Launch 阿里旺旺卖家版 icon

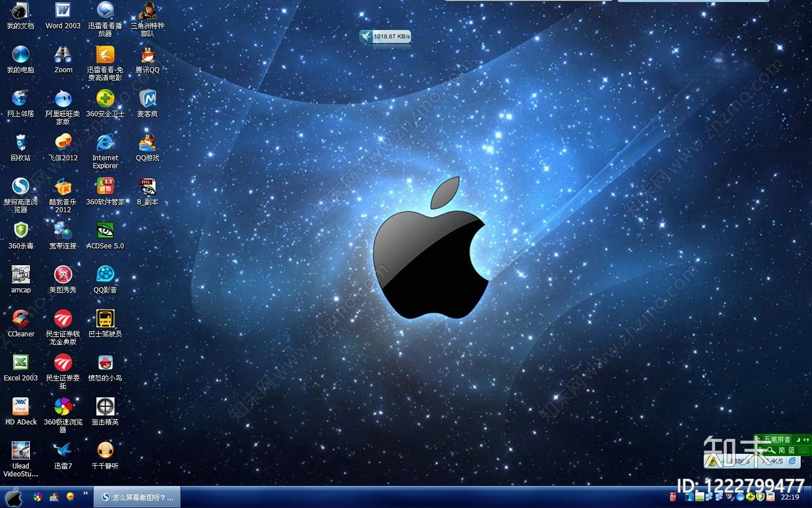tap(63, 107)
